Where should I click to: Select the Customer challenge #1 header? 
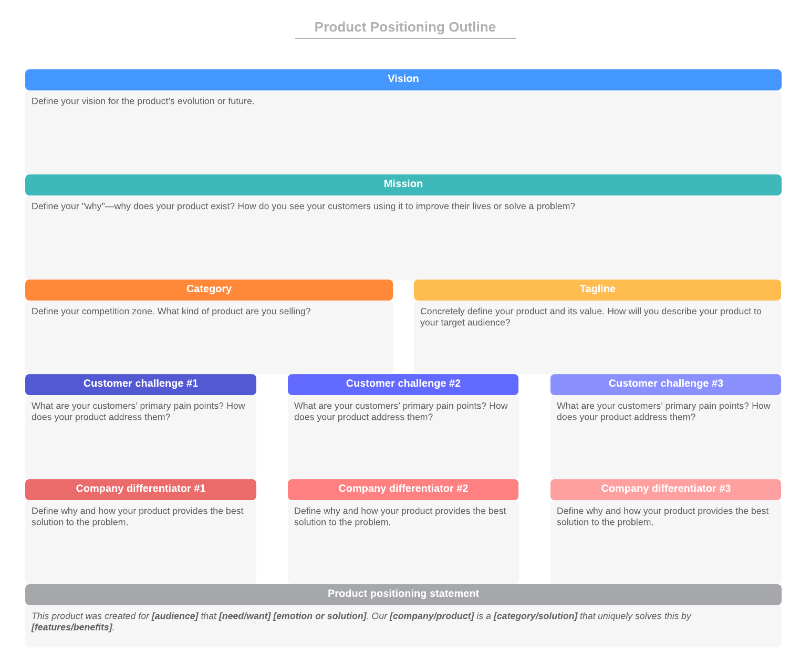140,384
